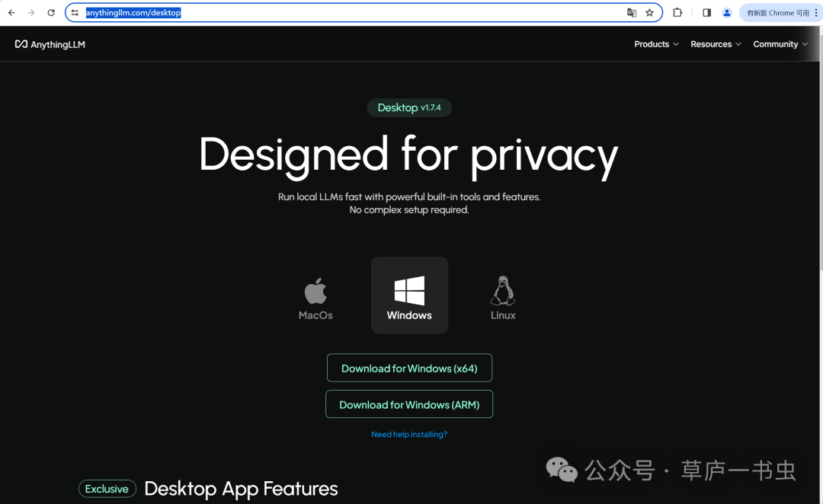
Task: Open Chrome three-dot menu
Action: click(816, 13)
